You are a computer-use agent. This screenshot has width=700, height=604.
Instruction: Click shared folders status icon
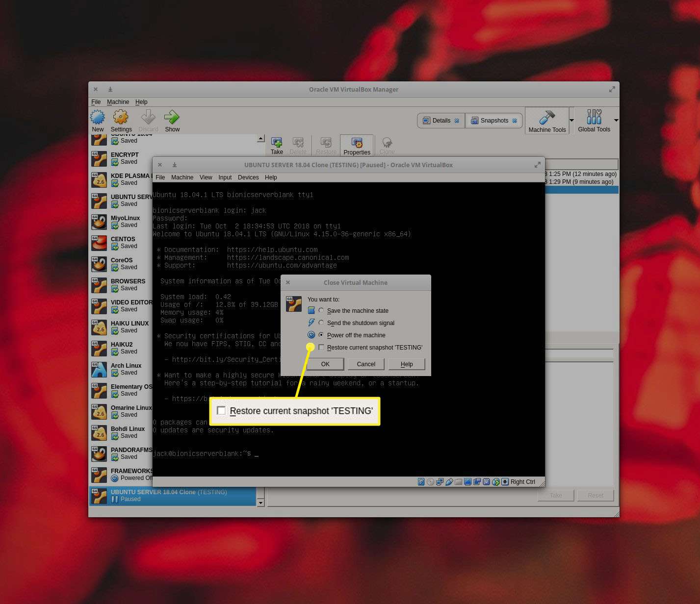(458, 482)
